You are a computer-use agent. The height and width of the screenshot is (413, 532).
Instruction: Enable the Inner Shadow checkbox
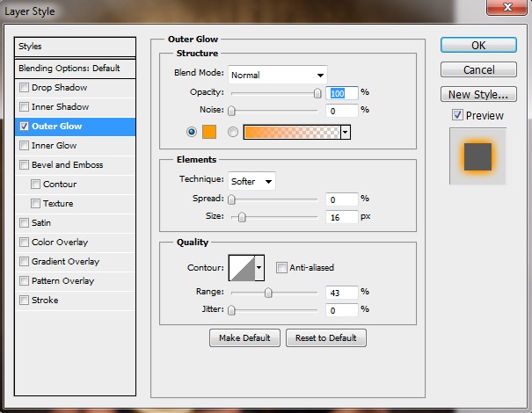[x=24, y=107]
